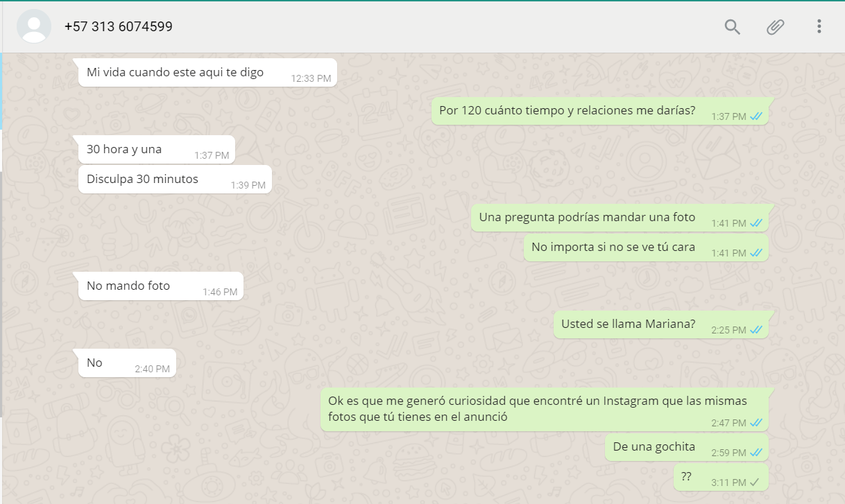Click the 'No importa si no se ve' message
This screenshot has width=845, height=504.
coord(646,247)
